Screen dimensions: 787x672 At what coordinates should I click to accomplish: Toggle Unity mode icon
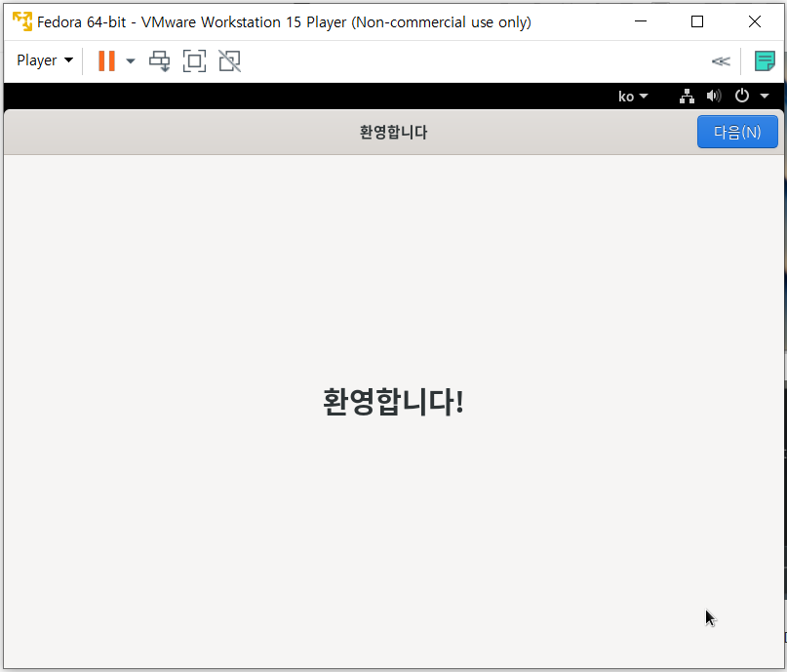230,61
